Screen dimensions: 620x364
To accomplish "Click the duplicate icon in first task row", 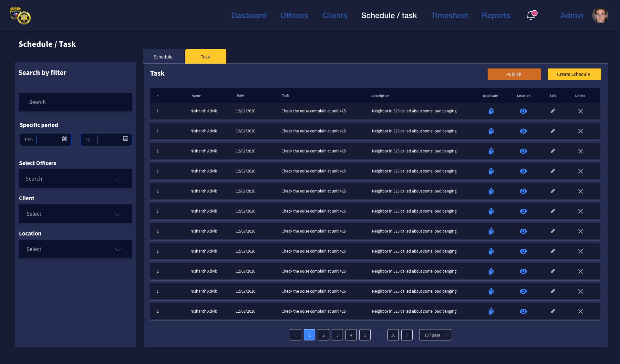I will (x=491, y=111).
